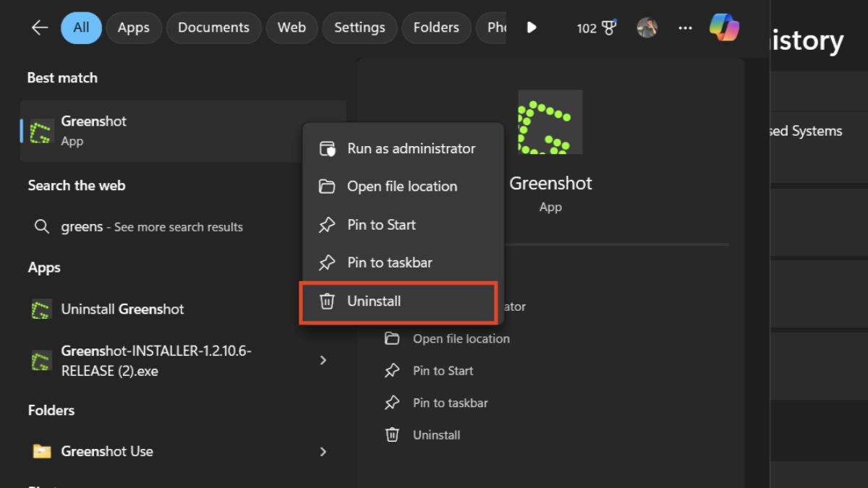Screen dimensions: 868x488
Task: Choose Open file location in context menu
Action: tap(403, 187)
